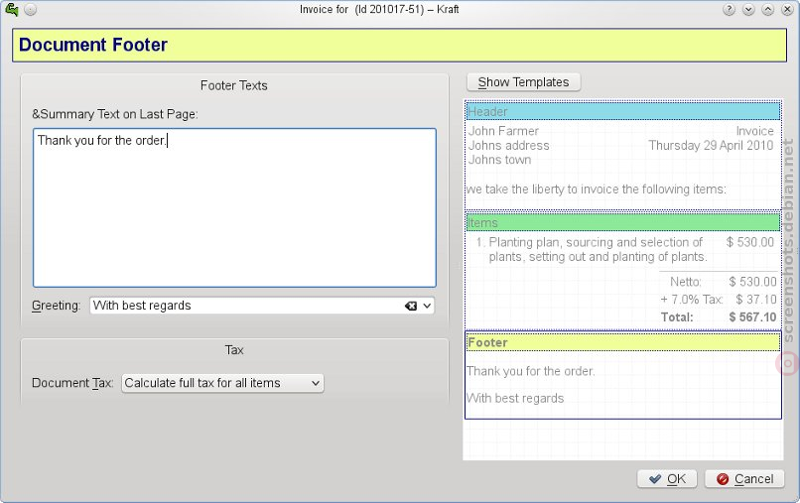The height and width of the screenshot is (503, 800).
Task: Expand the Greeting combo box arrow
Action: 427,306
